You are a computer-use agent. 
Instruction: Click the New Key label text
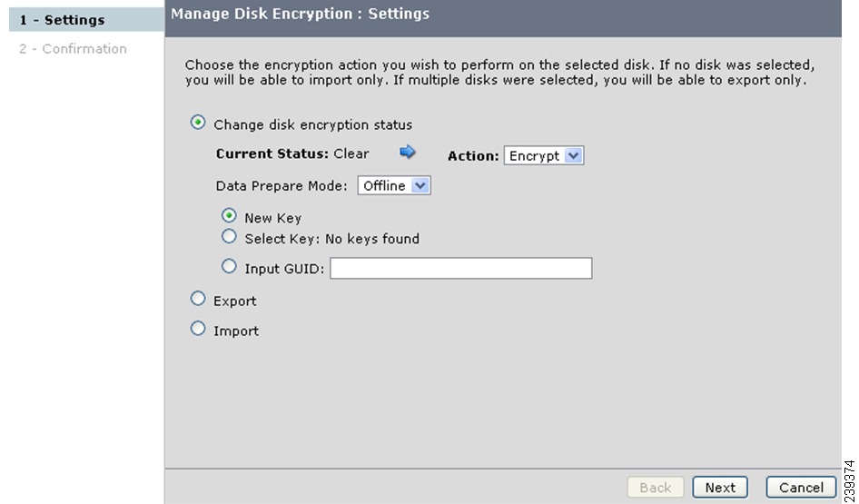[x=272, y=218]
